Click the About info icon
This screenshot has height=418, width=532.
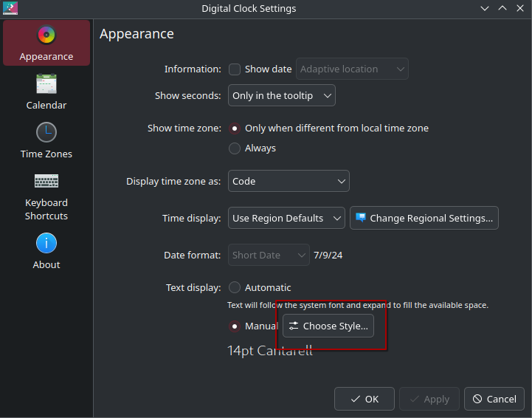(46, 243)
